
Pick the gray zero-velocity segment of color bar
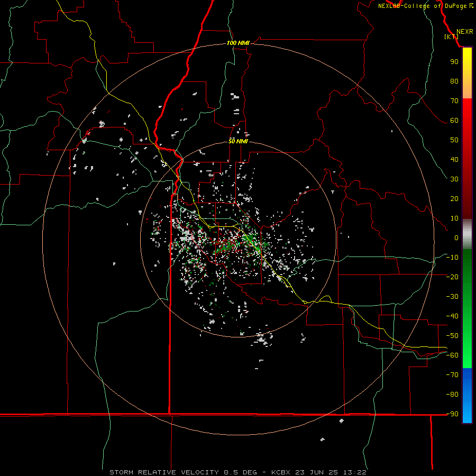tap(467, 234)
